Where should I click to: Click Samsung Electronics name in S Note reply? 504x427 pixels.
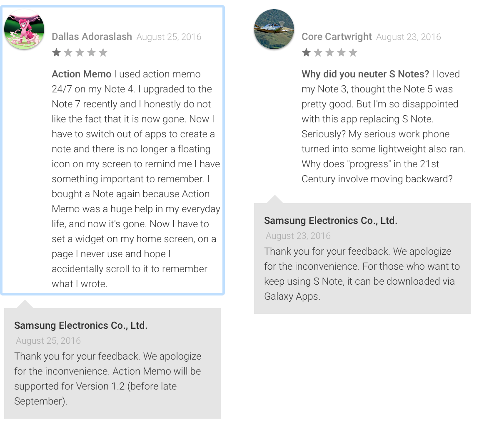[331, 221]
